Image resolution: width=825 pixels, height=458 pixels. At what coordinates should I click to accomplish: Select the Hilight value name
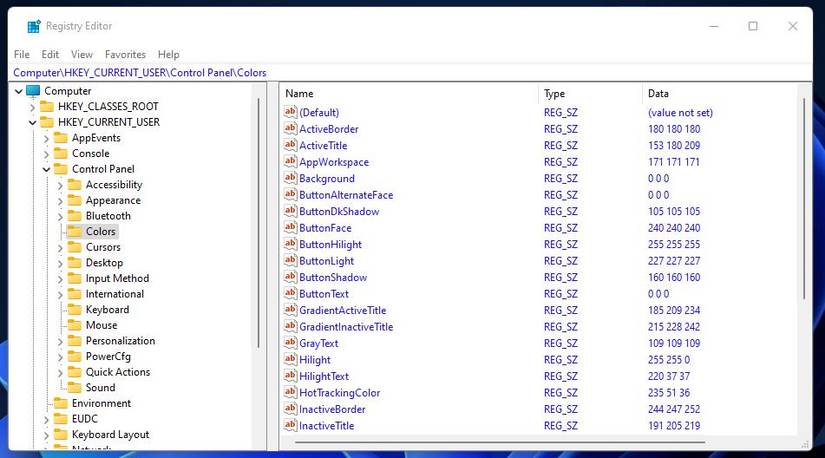coord(315,360)
